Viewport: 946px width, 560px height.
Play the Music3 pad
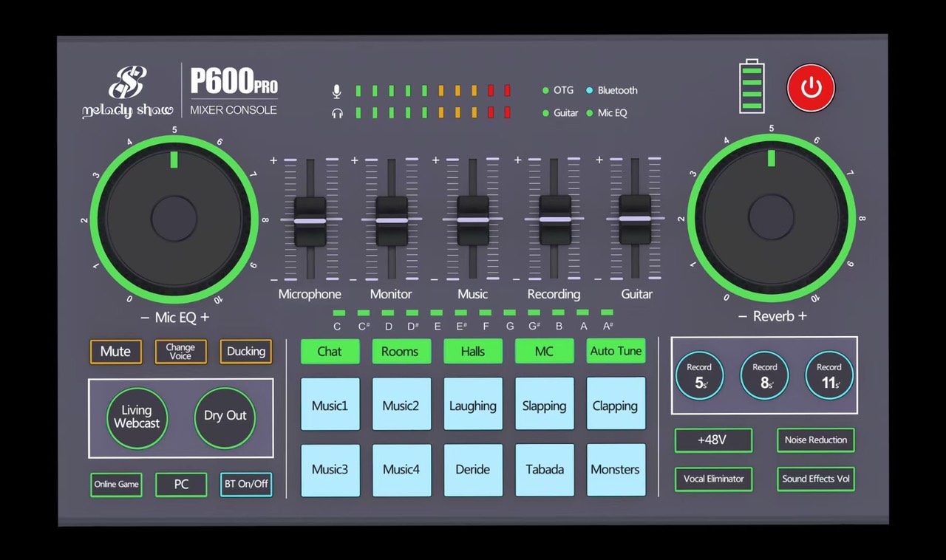330,470
